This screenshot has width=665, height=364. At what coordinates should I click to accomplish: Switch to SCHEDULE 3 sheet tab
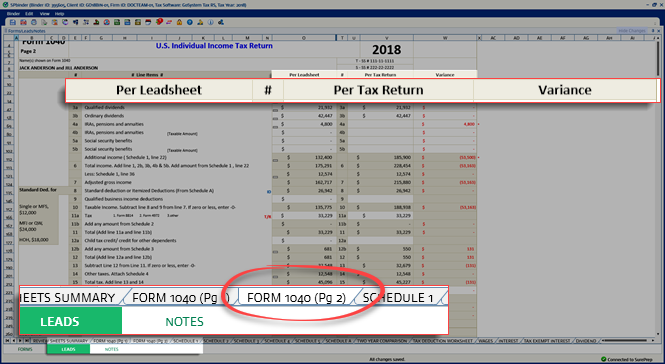[246, 341]
